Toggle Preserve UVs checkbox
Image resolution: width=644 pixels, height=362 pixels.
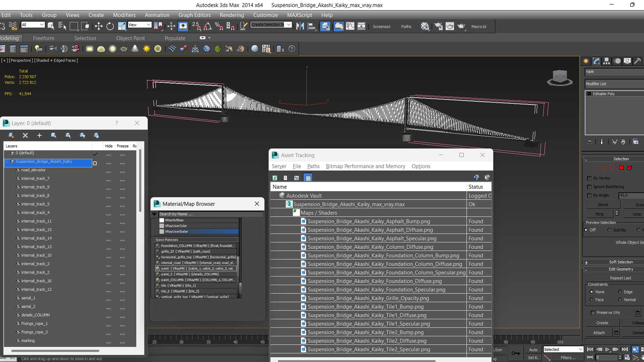[593, 313]
